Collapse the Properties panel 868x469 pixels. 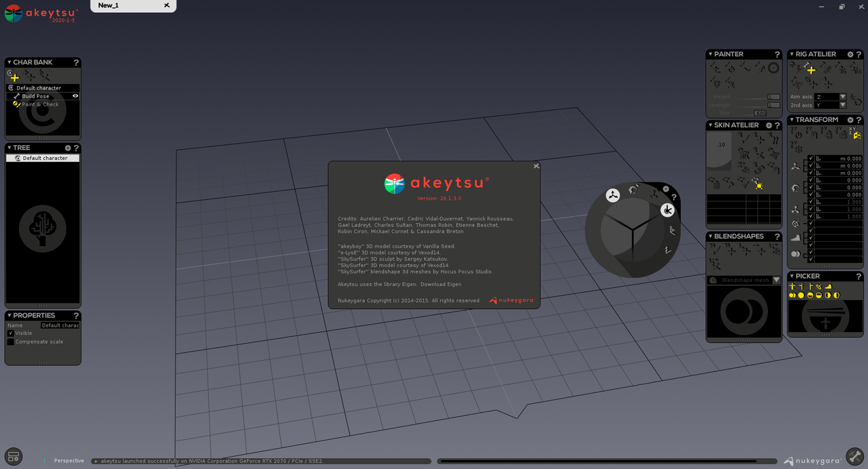9,315
